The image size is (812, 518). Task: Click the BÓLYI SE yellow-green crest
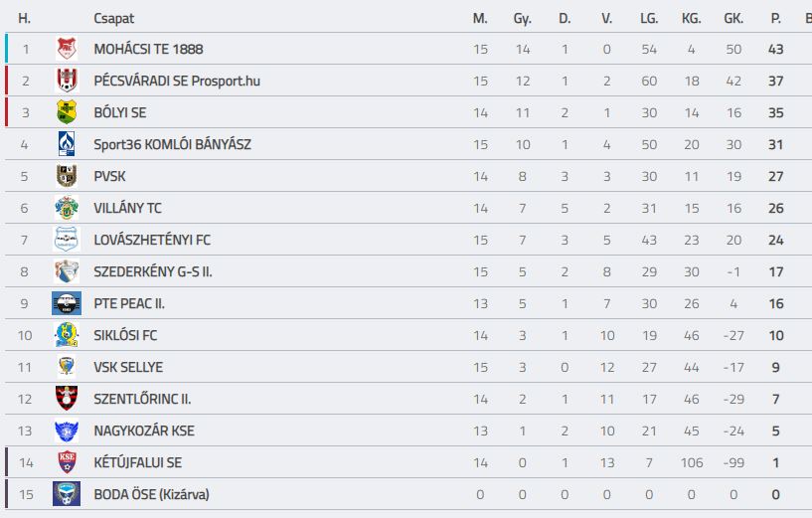[67, 112]
